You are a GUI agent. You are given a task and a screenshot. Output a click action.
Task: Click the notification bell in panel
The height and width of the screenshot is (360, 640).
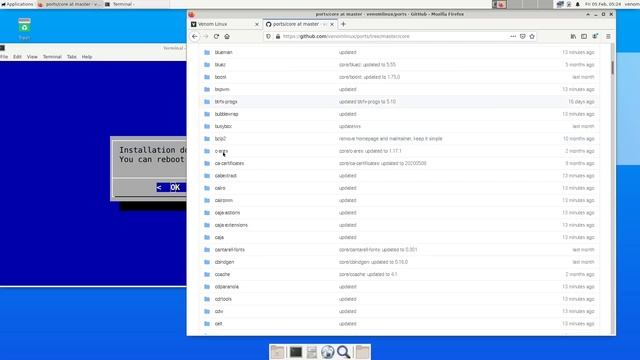point(578,4)
